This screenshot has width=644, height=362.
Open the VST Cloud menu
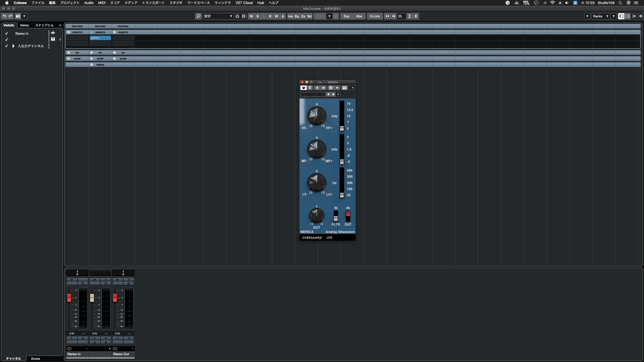pos(244,3)
